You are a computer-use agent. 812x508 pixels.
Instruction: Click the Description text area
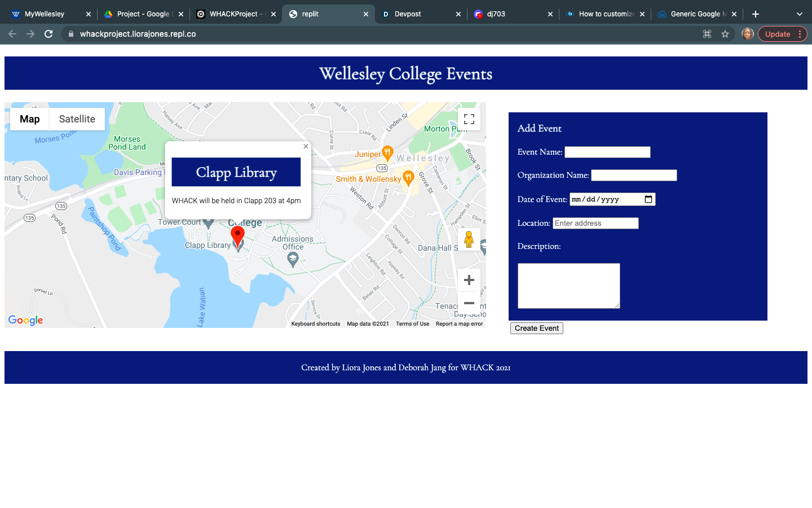coord(568,286)
